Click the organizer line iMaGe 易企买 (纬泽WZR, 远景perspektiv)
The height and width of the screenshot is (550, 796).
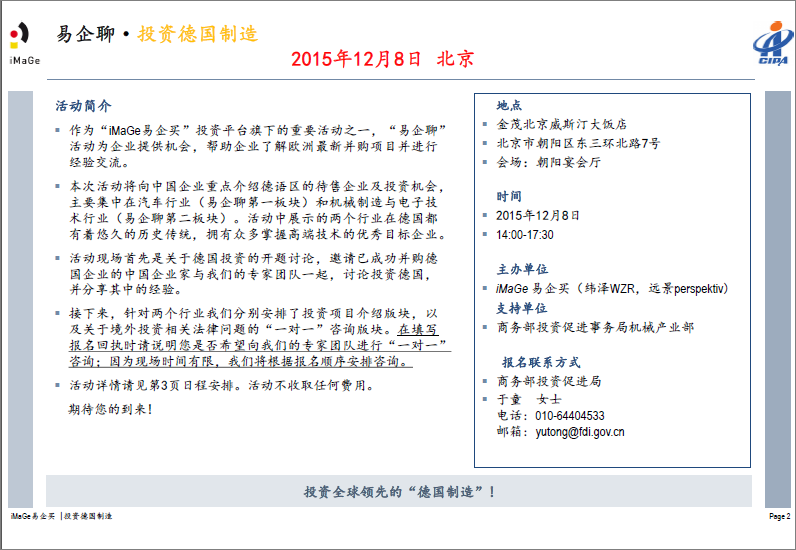pyautogui.click(x=612, y=289)
